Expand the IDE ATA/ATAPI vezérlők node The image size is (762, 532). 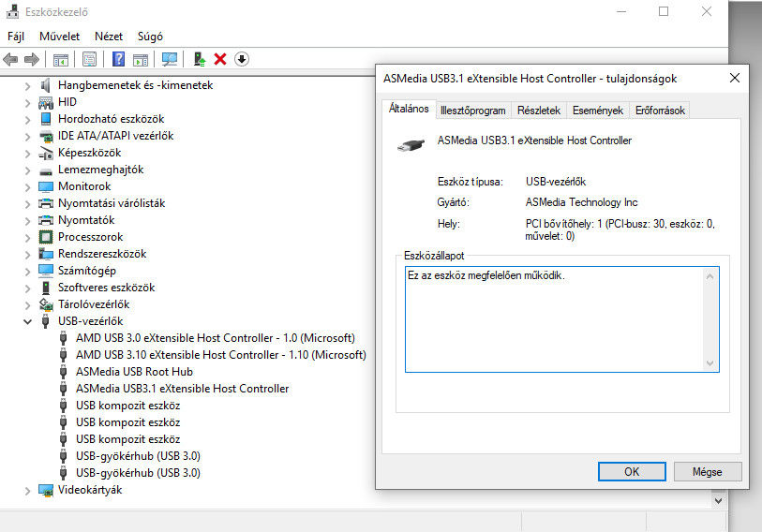27,137
